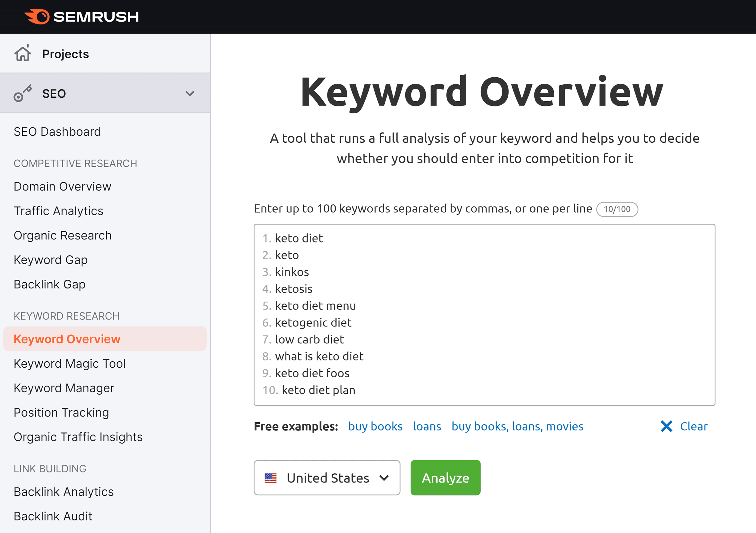Click the Domain Overview menu icon
Screen dimensions: 756x533
point(63,186)
